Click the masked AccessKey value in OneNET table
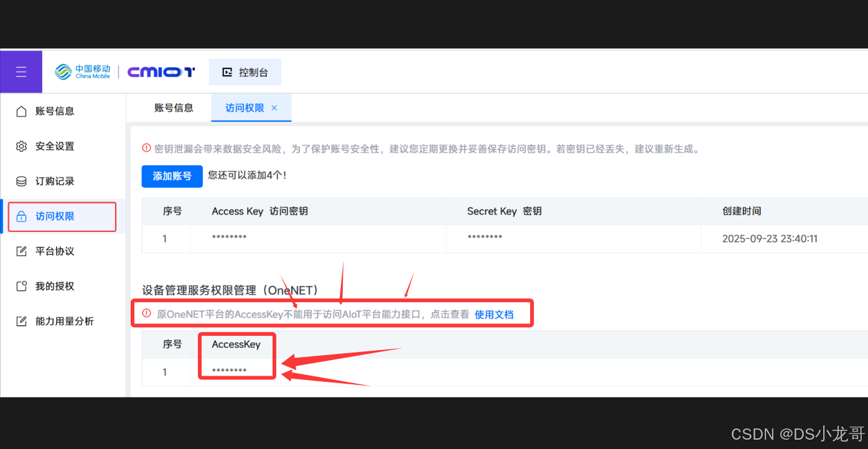Screen dimensions: 868x449 point(229,372)
